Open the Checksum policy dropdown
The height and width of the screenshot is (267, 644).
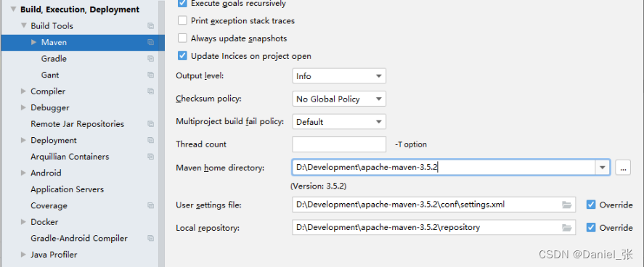pos(339,99)
